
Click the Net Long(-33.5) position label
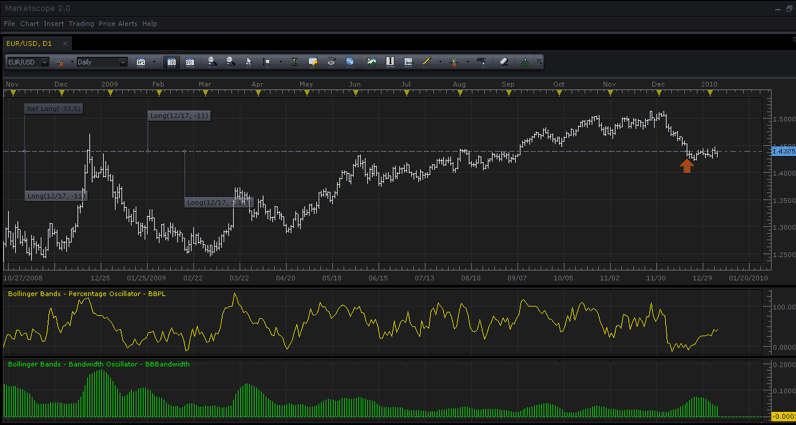point(54,109)
